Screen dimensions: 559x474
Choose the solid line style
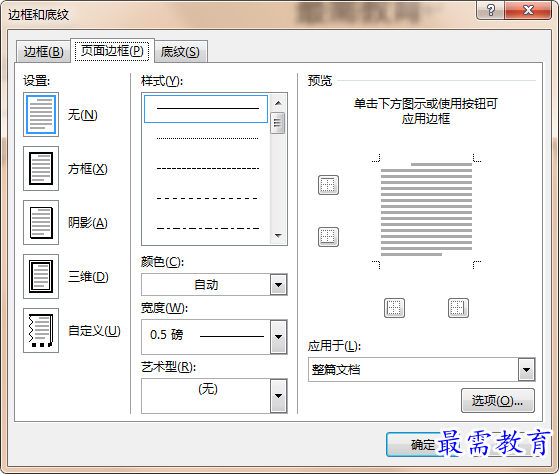[206, 109]
